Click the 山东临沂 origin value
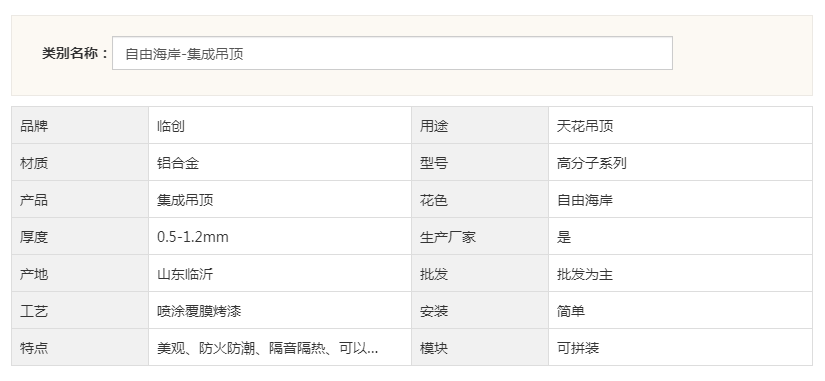The width and height of the screenshot is (825, 381). coord(185,274)
